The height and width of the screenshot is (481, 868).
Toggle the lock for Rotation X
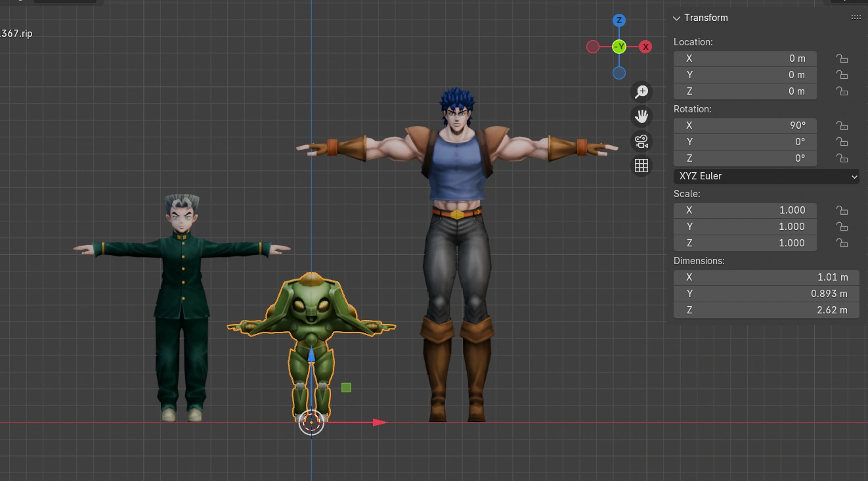[842, 126]
